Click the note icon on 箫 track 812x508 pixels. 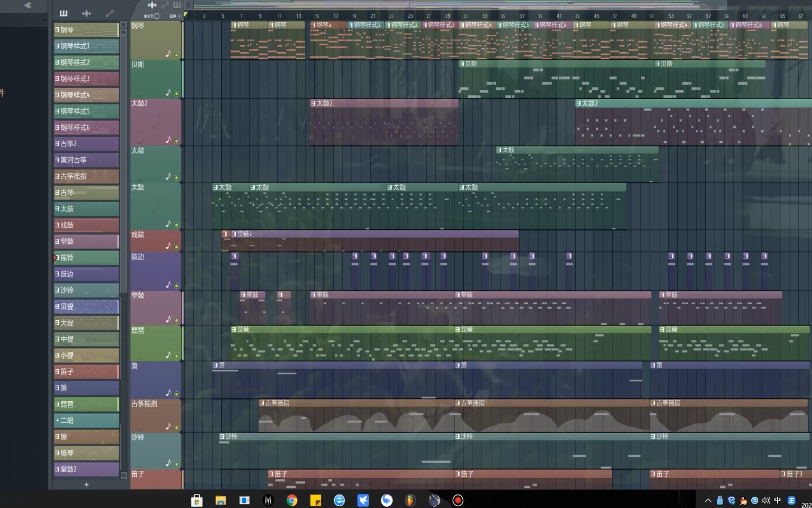click(x=168, y=392)
